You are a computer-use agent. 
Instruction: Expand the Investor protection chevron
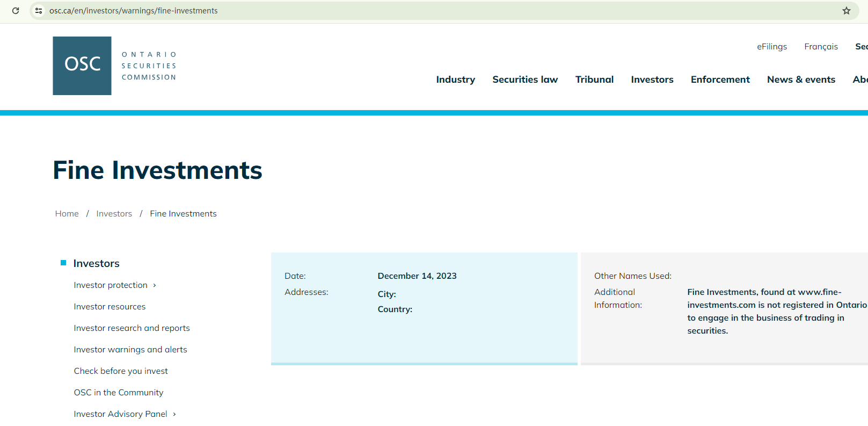click(x=155, y=285)
